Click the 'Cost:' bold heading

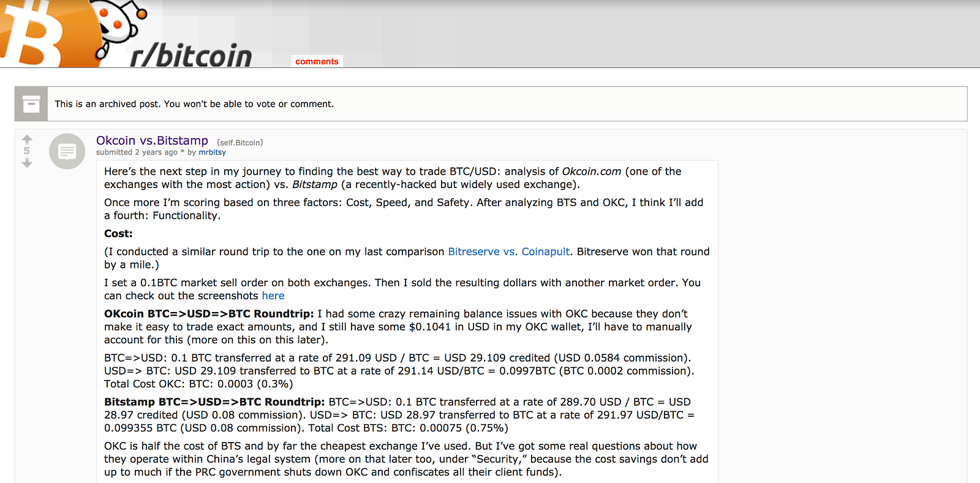point(118,234)
